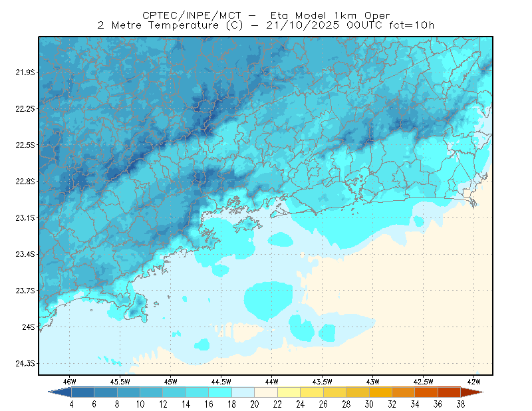Image resolution: width=532 pixels, height=411 pixels.
Task: Click legend value 8 under the color bar
Action: pos(117,404)
